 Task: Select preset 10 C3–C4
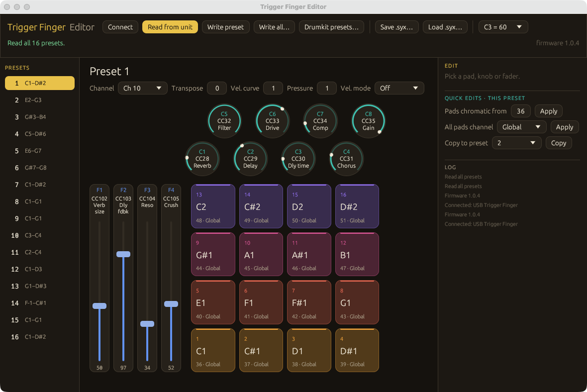(x=40, y=235)
